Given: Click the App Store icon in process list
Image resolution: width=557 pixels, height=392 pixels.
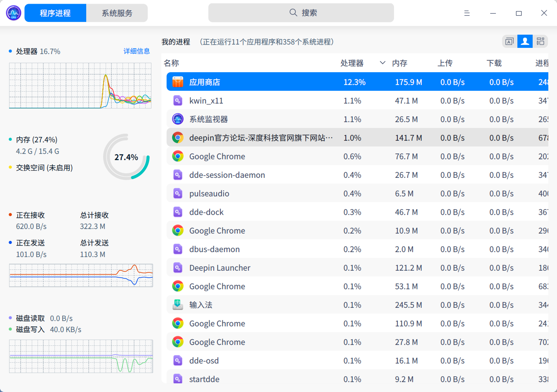Looking at the screenshot, I should tap(177, 82).
